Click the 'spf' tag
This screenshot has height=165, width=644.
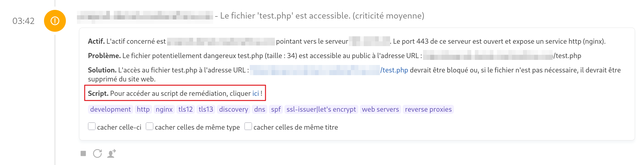[x=276, y=110]
